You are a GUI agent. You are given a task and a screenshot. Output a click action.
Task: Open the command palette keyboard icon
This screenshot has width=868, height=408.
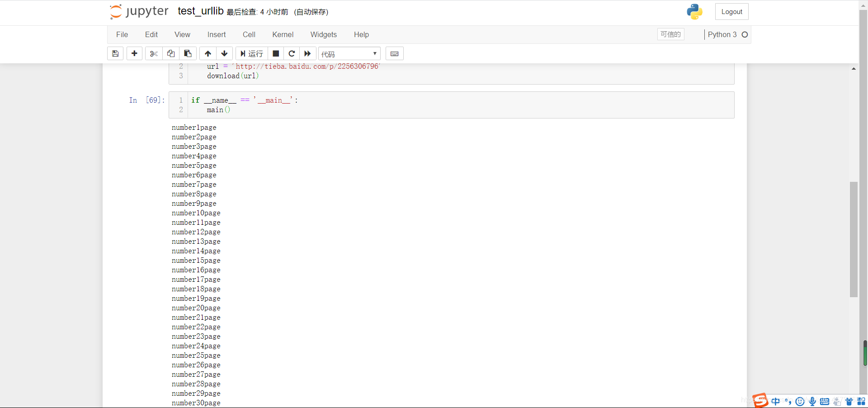[394, 53]
